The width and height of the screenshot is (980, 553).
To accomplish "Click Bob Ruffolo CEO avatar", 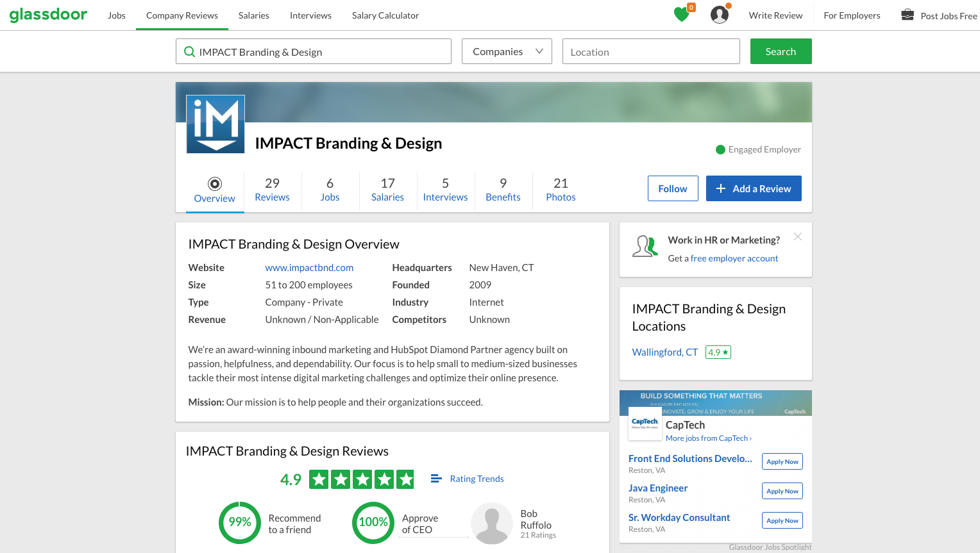I will pos(492,523).
